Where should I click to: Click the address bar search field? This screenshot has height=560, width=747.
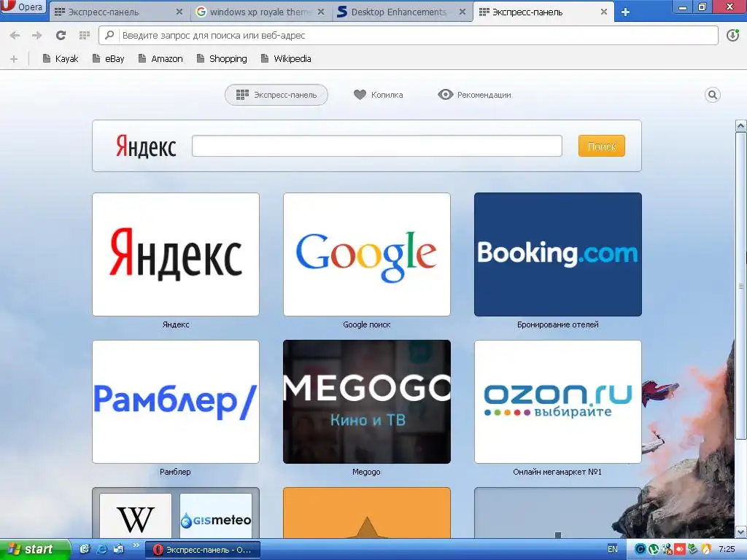coord(409,35)
